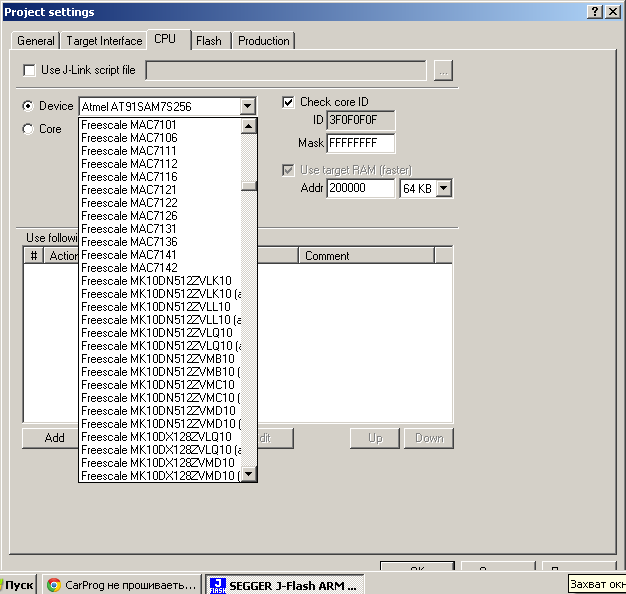Pick the plain Freescale MK10DN512ZVLL10 entry
The image size is (626, 594).
point(160,307)
